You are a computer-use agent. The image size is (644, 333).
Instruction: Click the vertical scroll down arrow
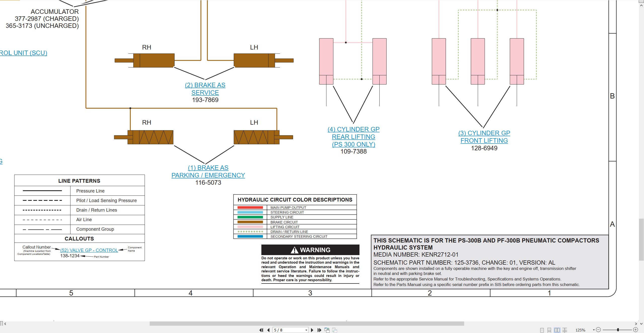click(x=641, y=324)
